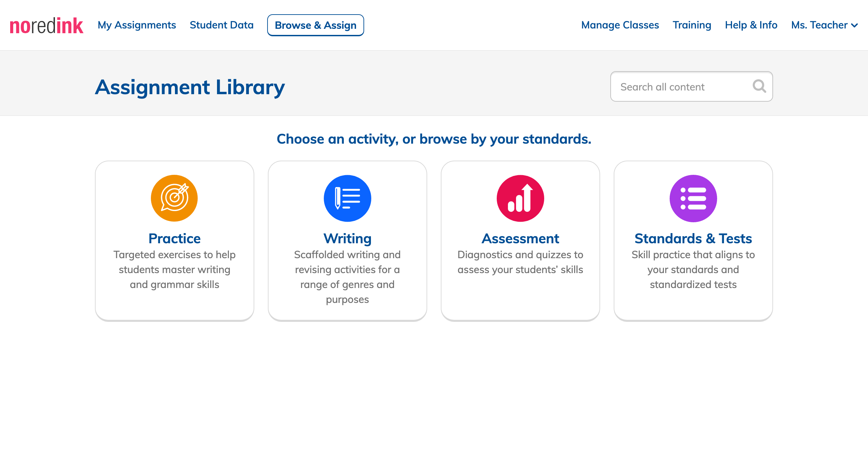Click the Assessment heading link
The image size is (868, 475).
tap(520, 239)
